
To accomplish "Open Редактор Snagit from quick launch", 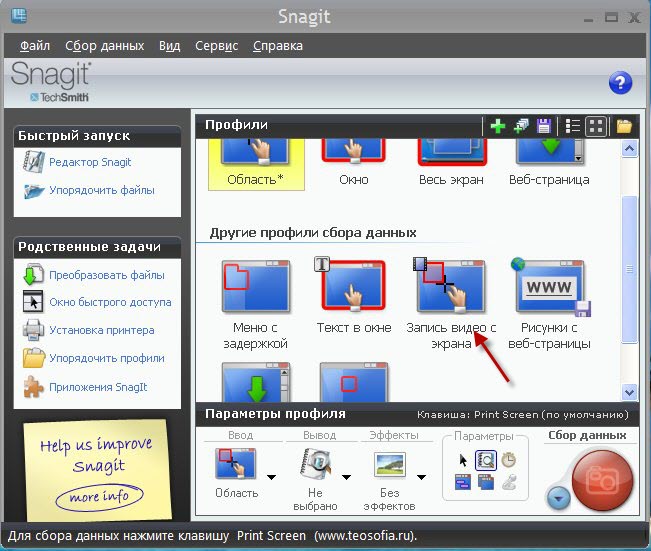I will (90, 162).
